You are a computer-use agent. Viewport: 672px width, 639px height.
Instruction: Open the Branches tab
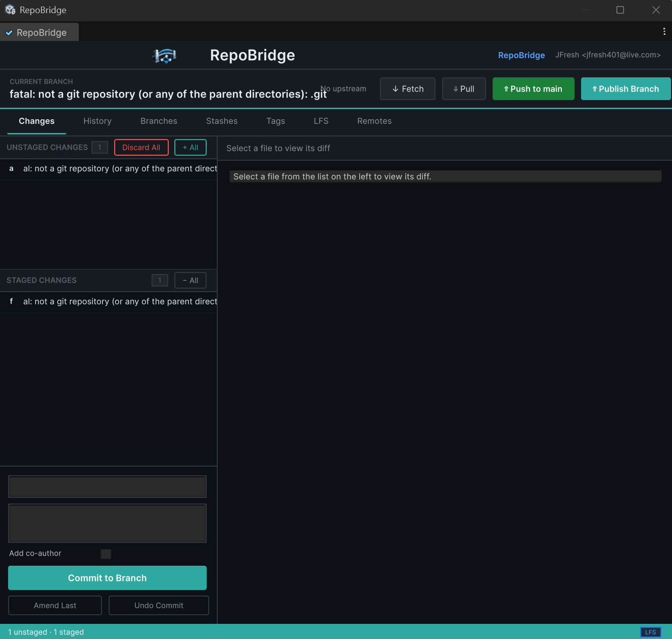pyautogui.click(x=159, y=121)
